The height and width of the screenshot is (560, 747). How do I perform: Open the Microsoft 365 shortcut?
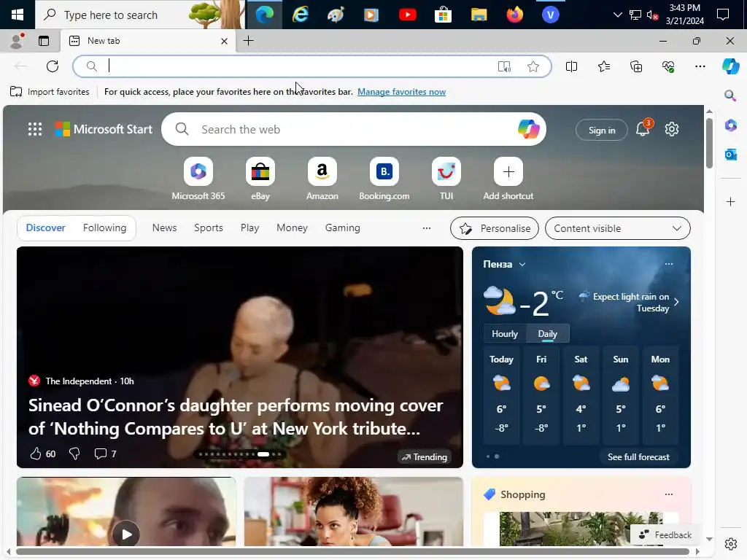[x=198, y=179]
